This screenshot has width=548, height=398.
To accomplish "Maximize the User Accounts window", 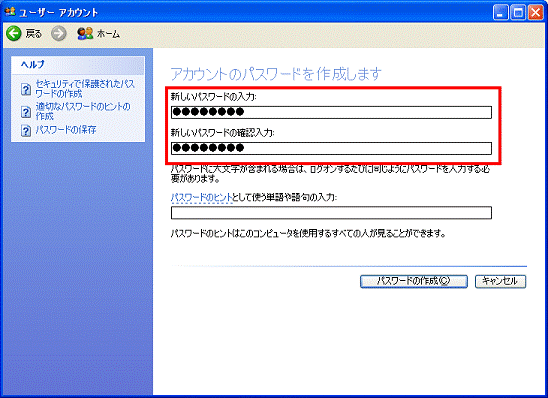I will tap(518, 13).
